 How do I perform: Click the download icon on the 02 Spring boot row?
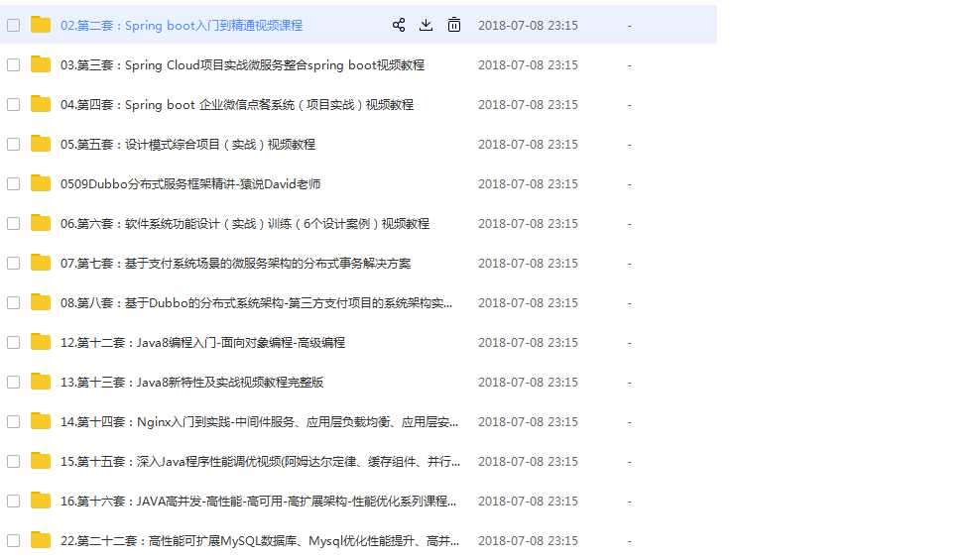tap(426, 25)
